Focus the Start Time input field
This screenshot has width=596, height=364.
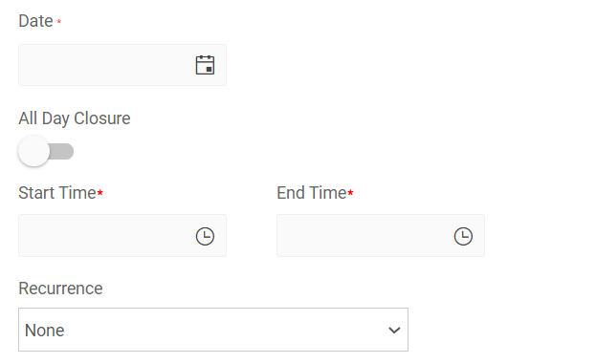click(x=122, y=236)
